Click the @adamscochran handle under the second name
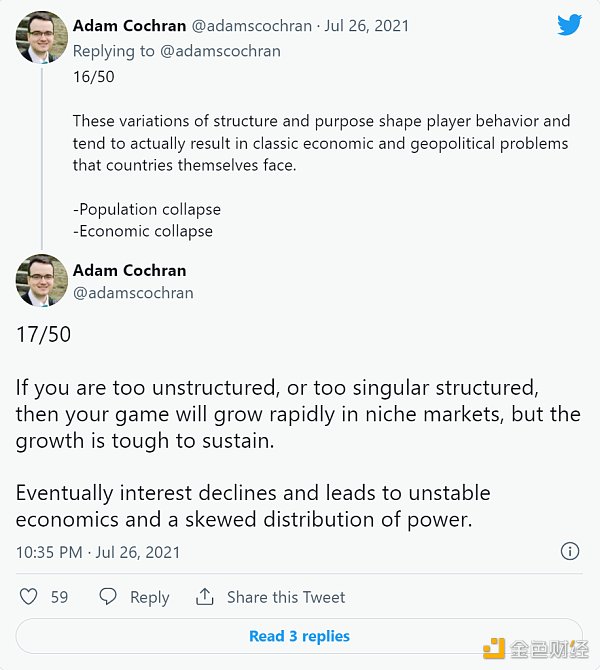 pyautogui.click(x=133, y=293)
